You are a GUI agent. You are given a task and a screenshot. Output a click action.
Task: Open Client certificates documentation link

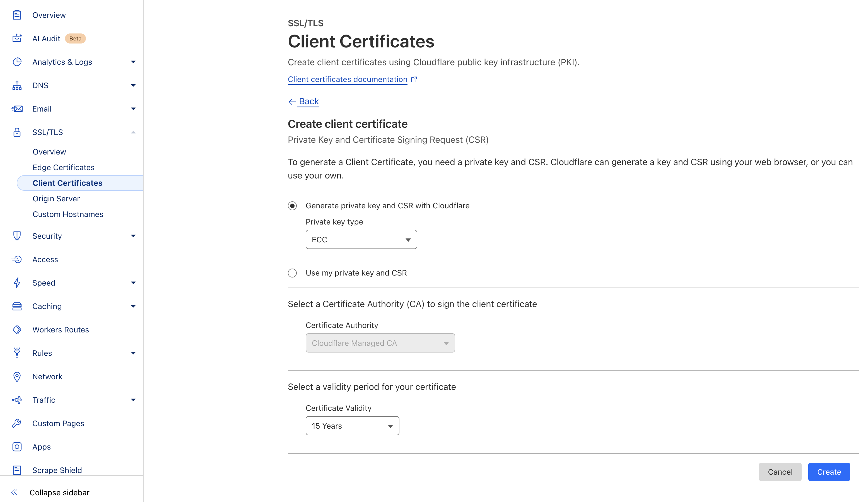(x=347, y=79)
